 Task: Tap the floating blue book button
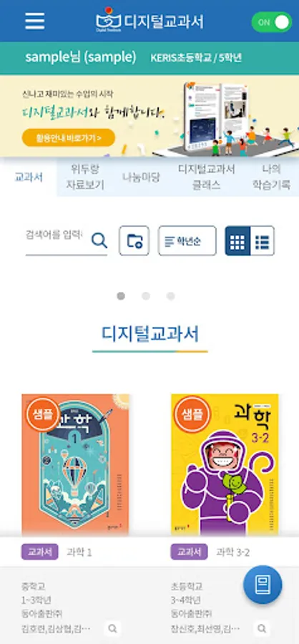point(263,585)
